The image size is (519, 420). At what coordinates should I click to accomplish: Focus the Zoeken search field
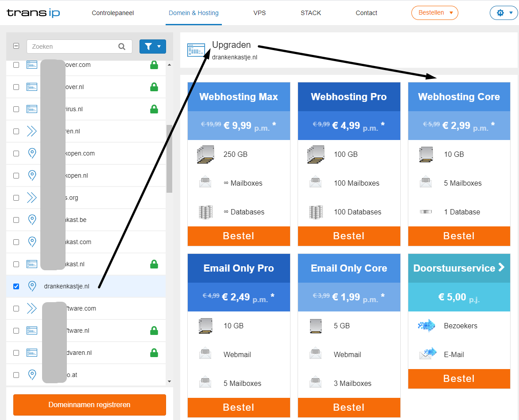click(73, 47)
